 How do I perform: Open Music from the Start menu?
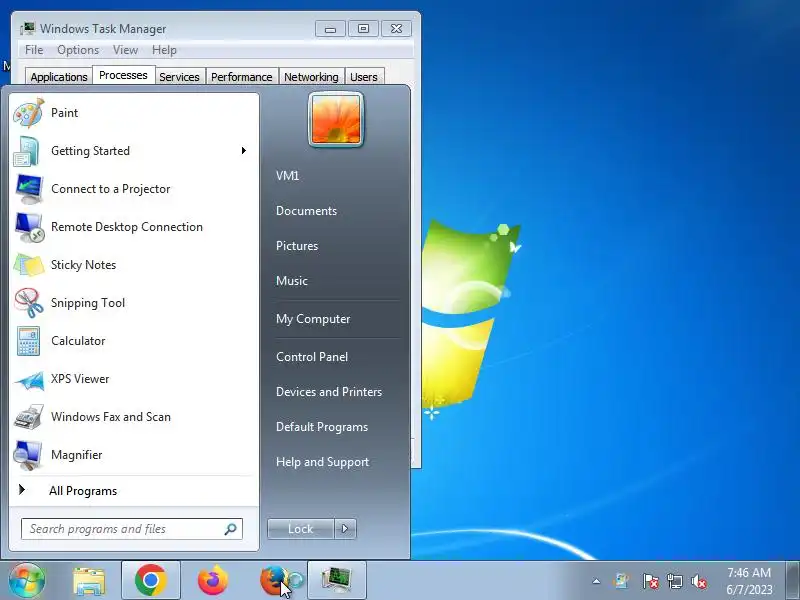292,281
